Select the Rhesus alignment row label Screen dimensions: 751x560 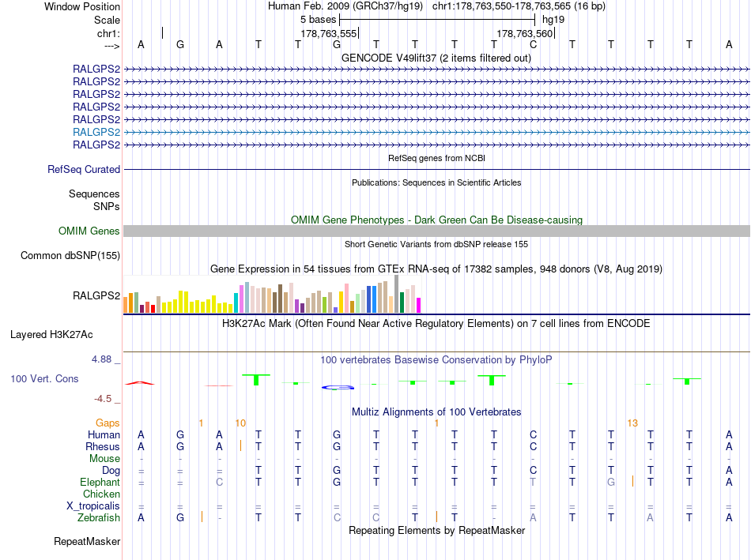103,446
